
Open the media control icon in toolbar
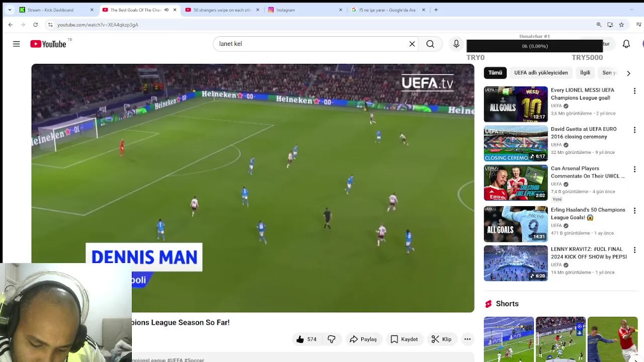(639, 25)
